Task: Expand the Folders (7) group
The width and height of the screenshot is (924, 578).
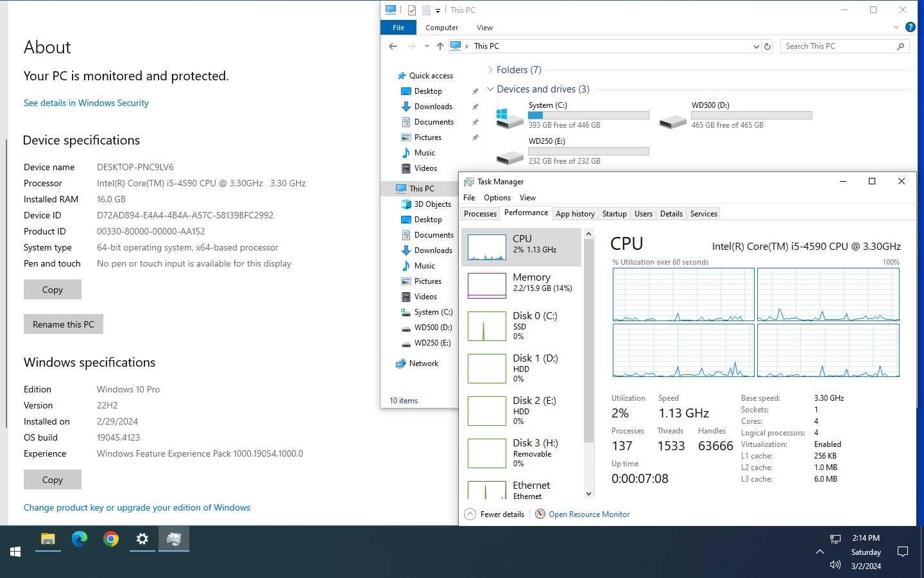Action: coord(490,70)
